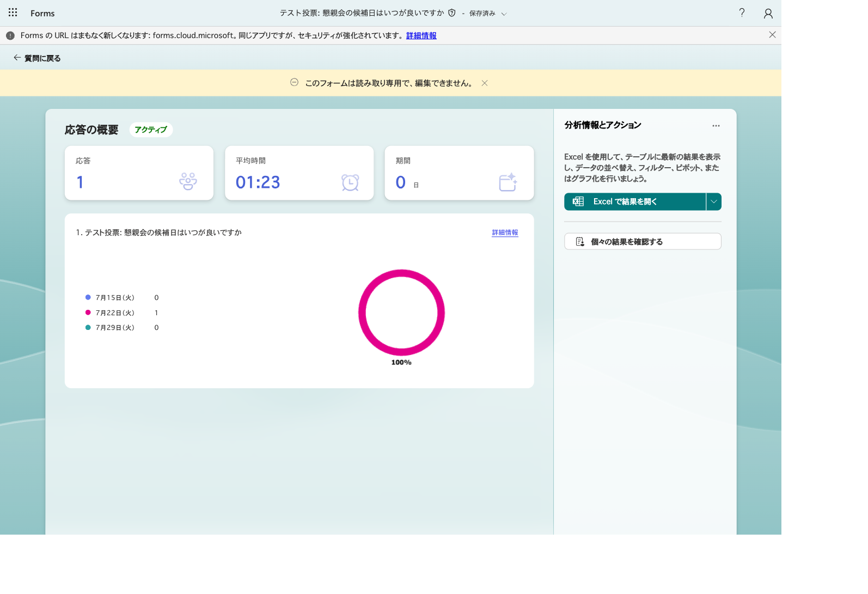
Task: Click the alarm clock icon
Action: (x=350, y=182)
